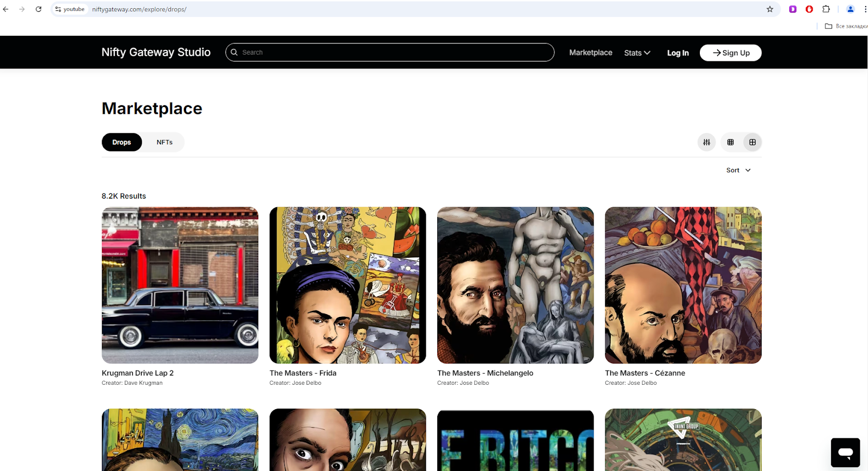Click The Masters - Cézanne title
Screen dimensions: 868x471
[645, 373]
